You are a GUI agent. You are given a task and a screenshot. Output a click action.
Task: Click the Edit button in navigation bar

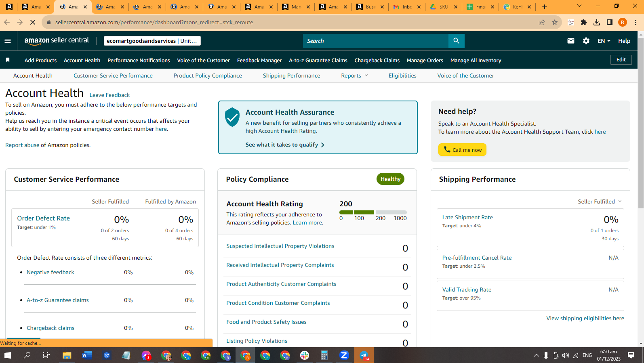621,60
